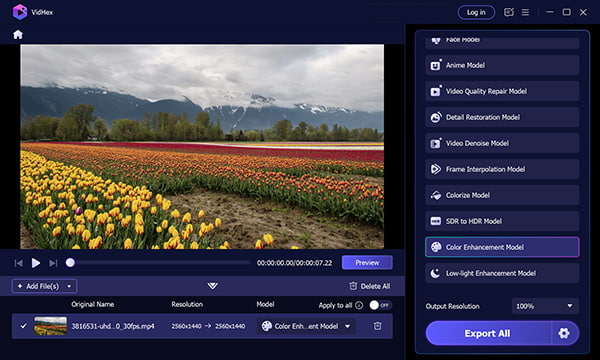The height and width of the screenshot is (360, 600).
Task: Click Log in button
Action: 476,13
